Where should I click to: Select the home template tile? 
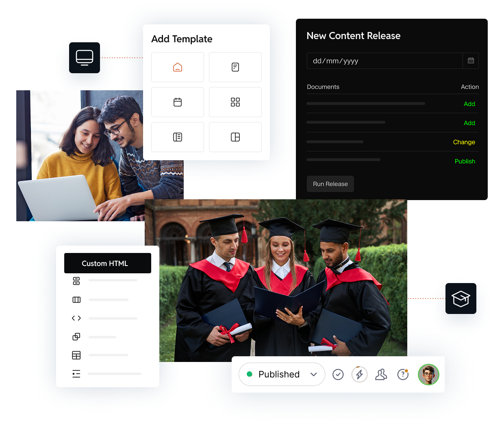coord(178,67)
